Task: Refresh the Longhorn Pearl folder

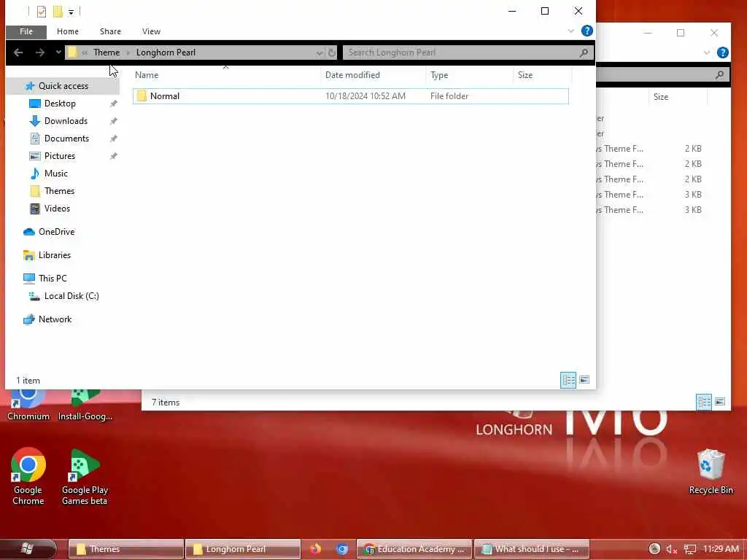Action: click(x=332, y=52)
